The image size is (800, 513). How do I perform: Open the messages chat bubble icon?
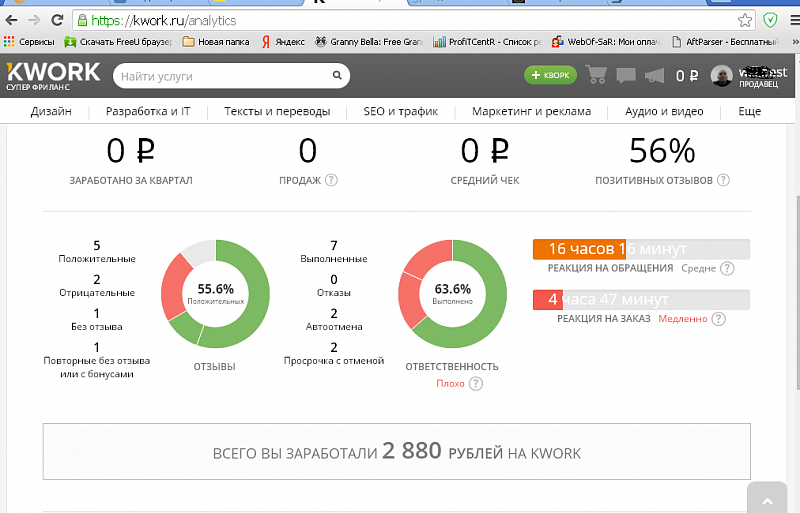pos(626,76)
